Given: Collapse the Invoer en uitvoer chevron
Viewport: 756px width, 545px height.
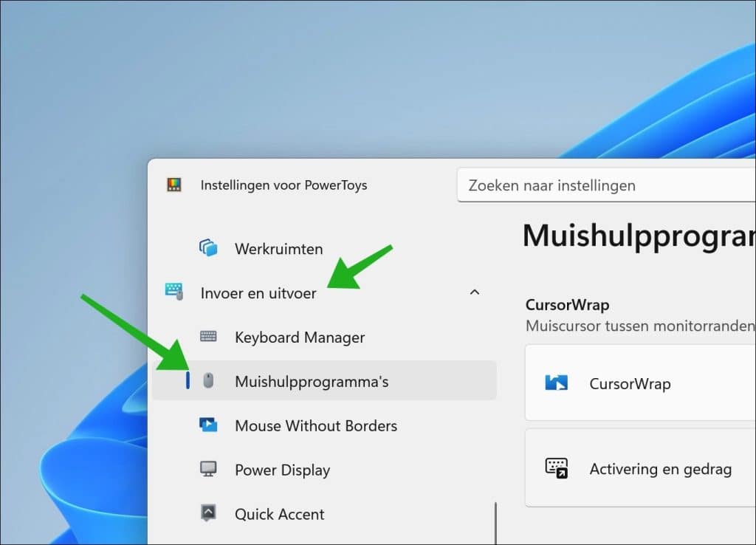Looking at the screenshot, I should point(475,292).
